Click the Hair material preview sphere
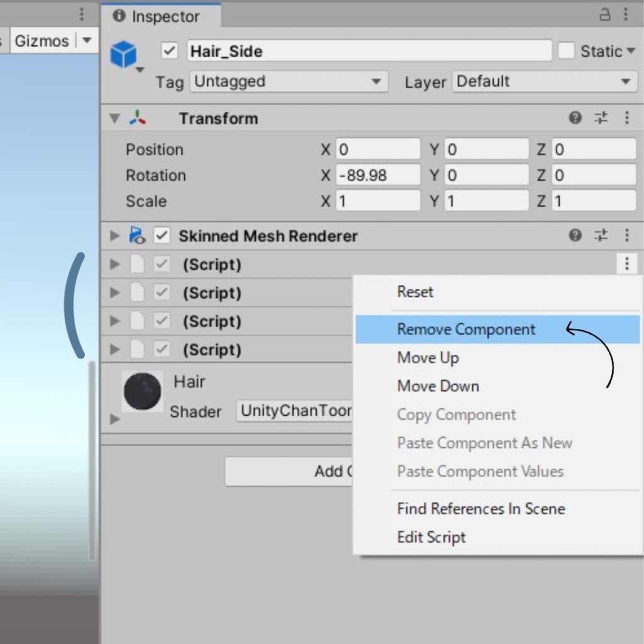The width and height of the screenshot is (644, 644). pos(142,391)
